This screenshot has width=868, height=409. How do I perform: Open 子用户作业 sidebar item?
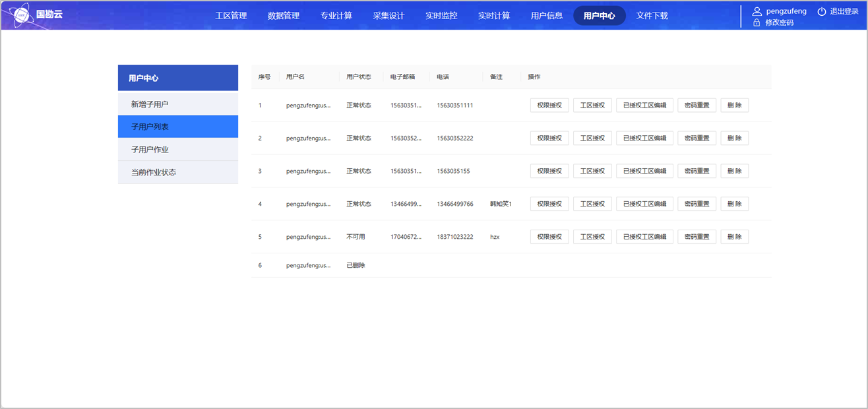click(178, 150)
